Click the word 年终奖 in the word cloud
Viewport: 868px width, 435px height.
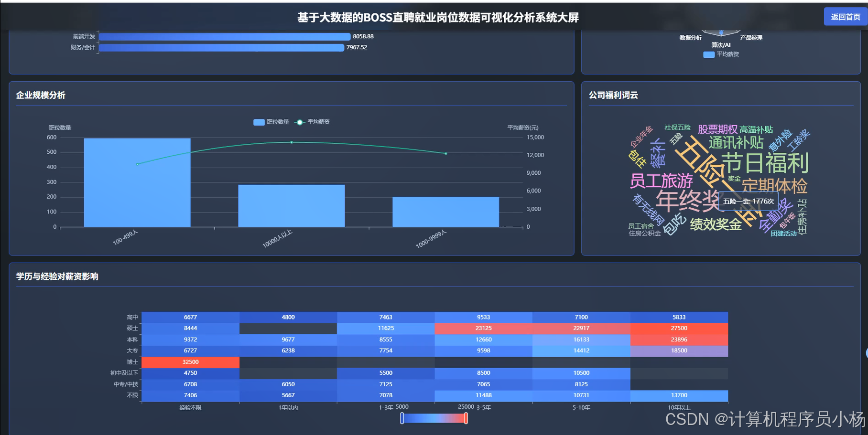[x=687, y=200]
